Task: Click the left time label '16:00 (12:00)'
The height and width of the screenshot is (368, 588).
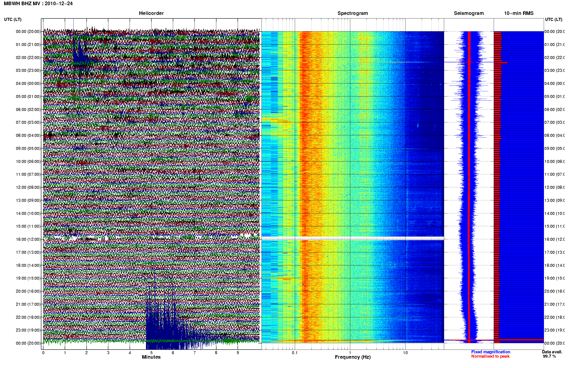Action: pyautogui.click(x=28, y=239)
